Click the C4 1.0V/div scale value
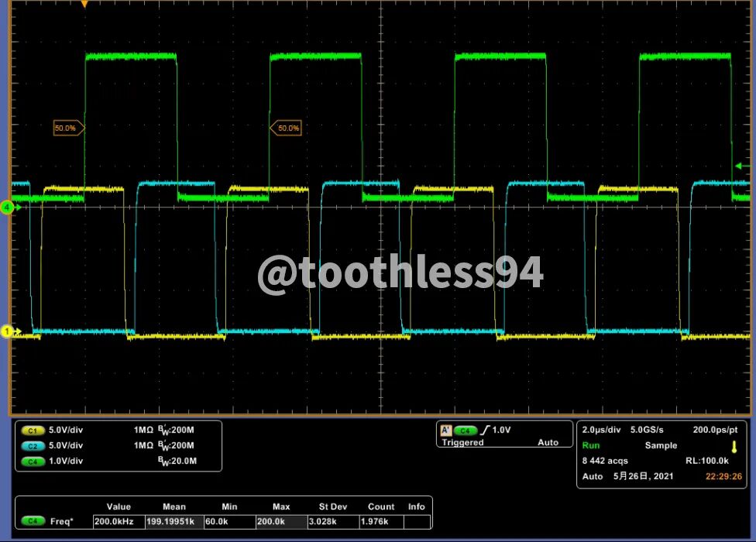756x542 pixels. [66, 461]
